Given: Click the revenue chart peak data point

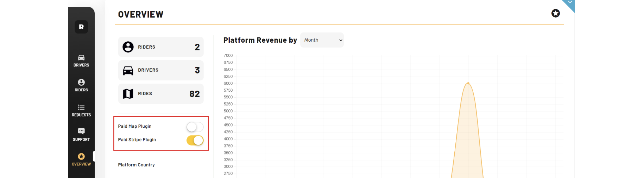Looking at the screenshot, I should tap(468, 83).
